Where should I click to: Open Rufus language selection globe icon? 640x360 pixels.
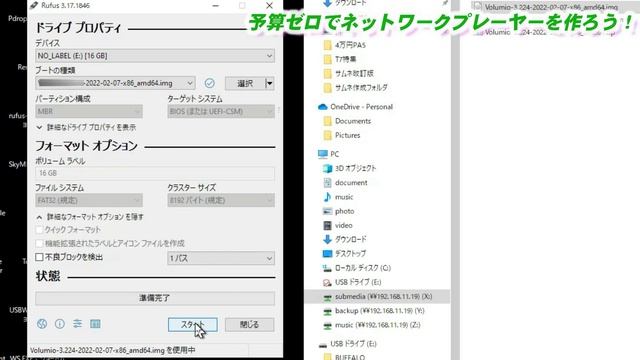pyautogui.click(x=42, y=324)
